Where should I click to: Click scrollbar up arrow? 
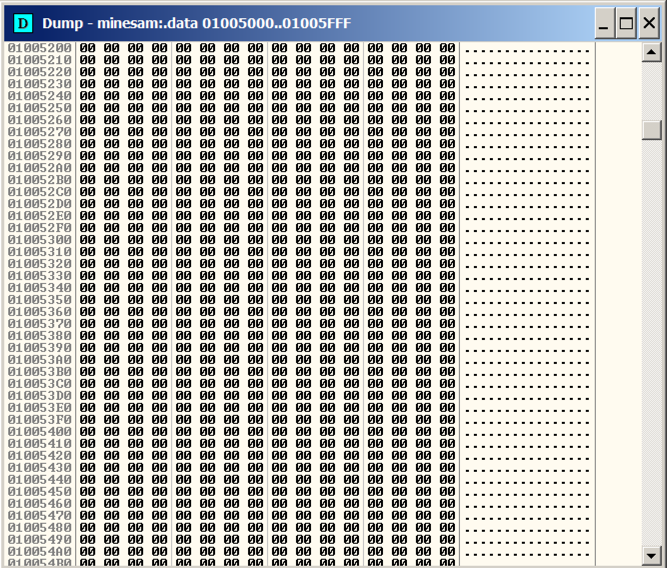(651, 52)
